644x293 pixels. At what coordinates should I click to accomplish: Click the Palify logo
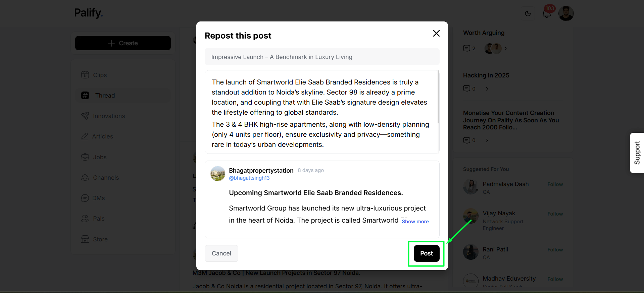[x=88, y=13]
